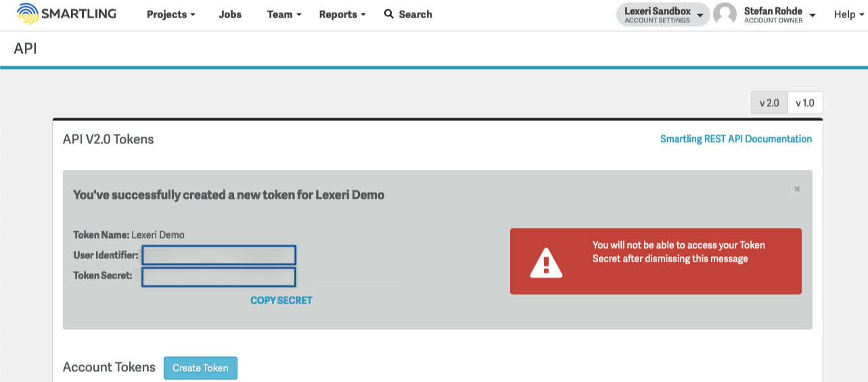Click the 'Token Name: Lexeri Demo' text
Viewport: 868px width, 382px height.
coord(129,235)
